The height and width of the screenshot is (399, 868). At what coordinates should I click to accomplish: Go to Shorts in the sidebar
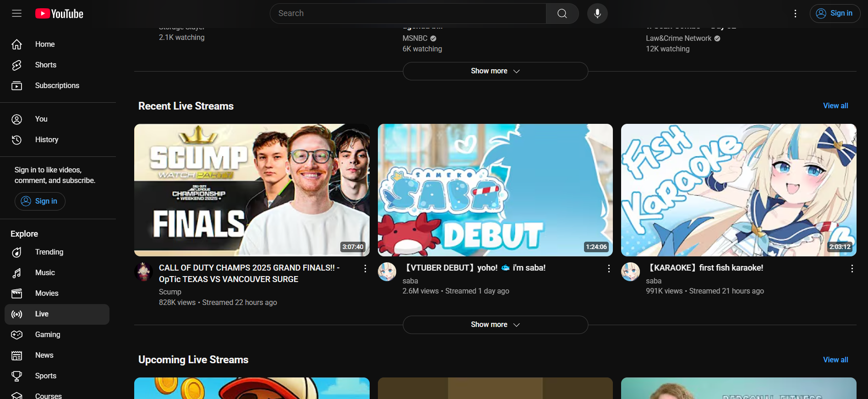click(x=57, y=65)
